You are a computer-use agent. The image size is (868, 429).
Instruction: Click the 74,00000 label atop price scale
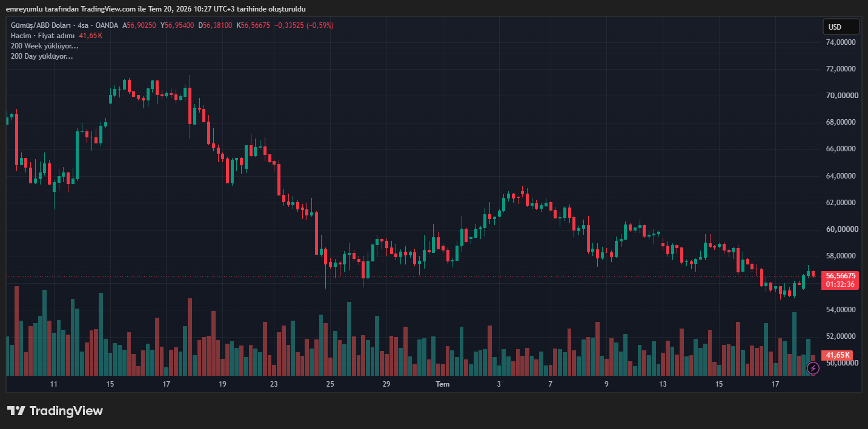coord(841,42)
